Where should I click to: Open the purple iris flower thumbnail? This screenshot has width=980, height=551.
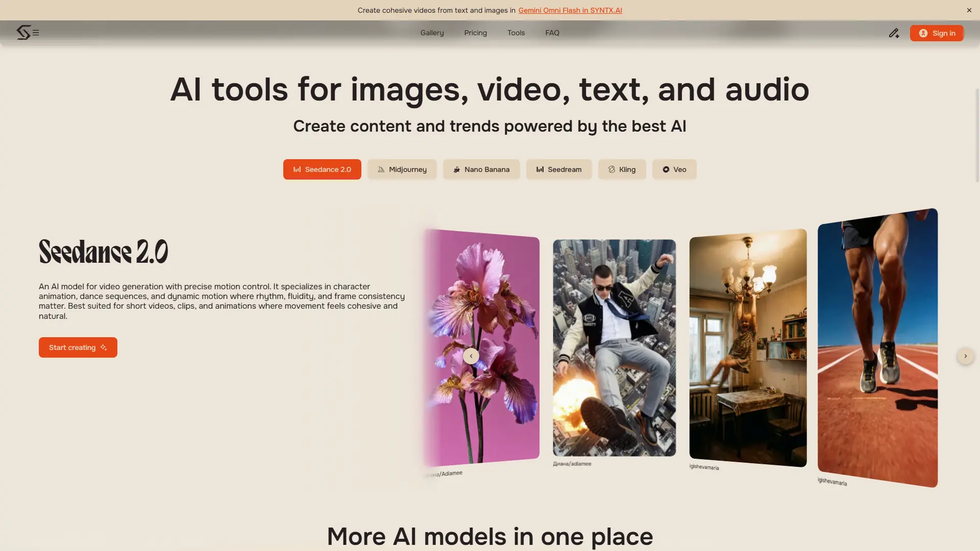tap(481, 347)
